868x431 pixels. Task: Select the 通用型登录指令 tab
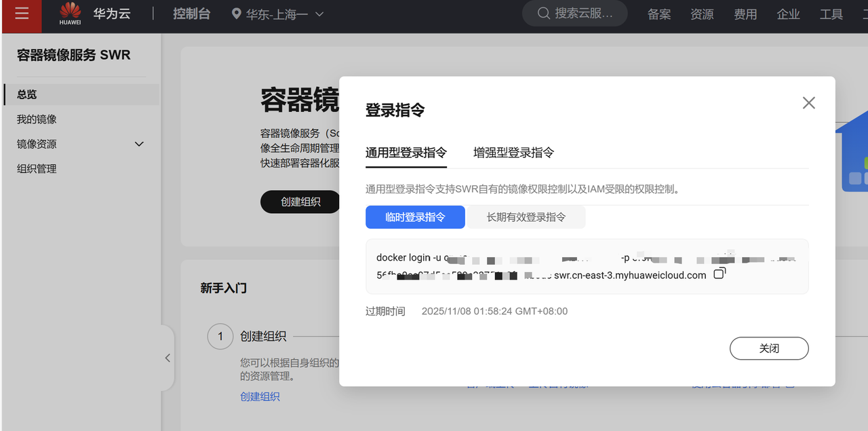click(406, 153)
